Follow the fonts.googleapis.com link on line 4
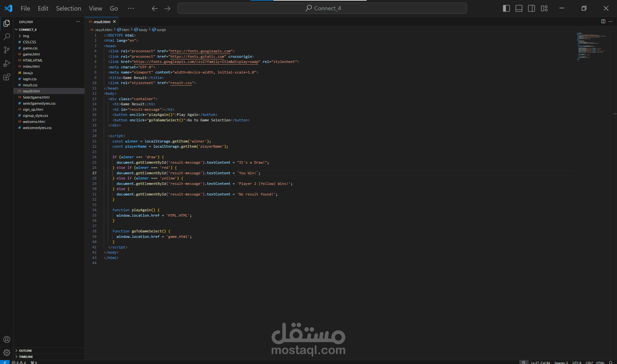The height and width of the screenshot is (364, 617). tap(200, 51)
